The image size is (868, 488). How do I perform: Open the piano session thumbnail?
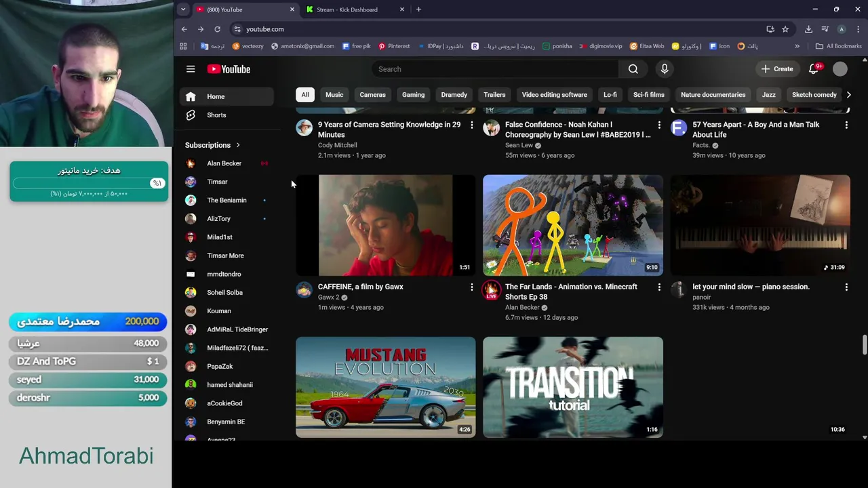coord(760,225)
